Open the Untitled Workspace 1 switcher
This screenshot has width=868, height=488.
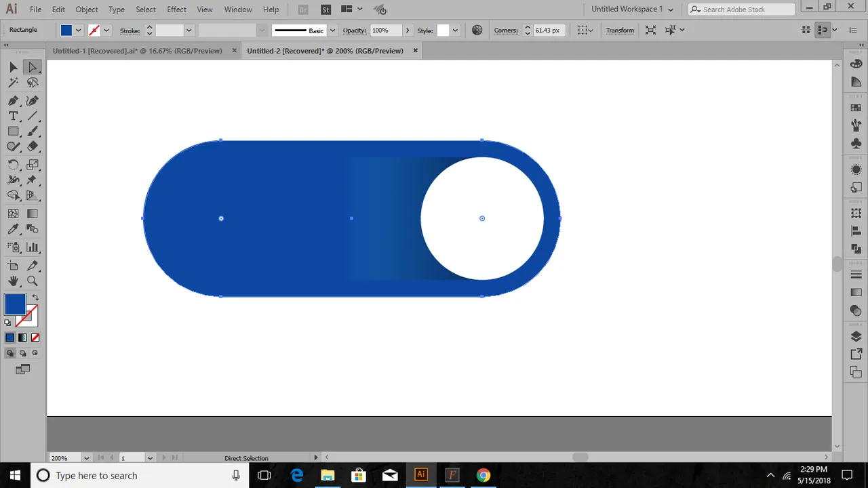point(632,9)
